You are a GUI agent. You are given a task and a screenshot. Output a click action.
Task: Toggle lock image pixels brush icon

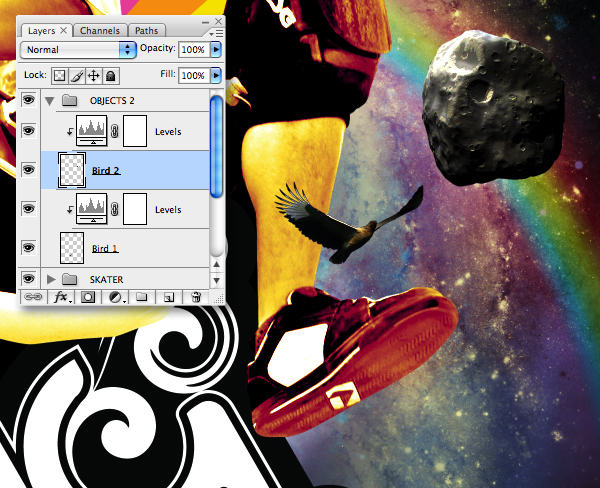77,76
